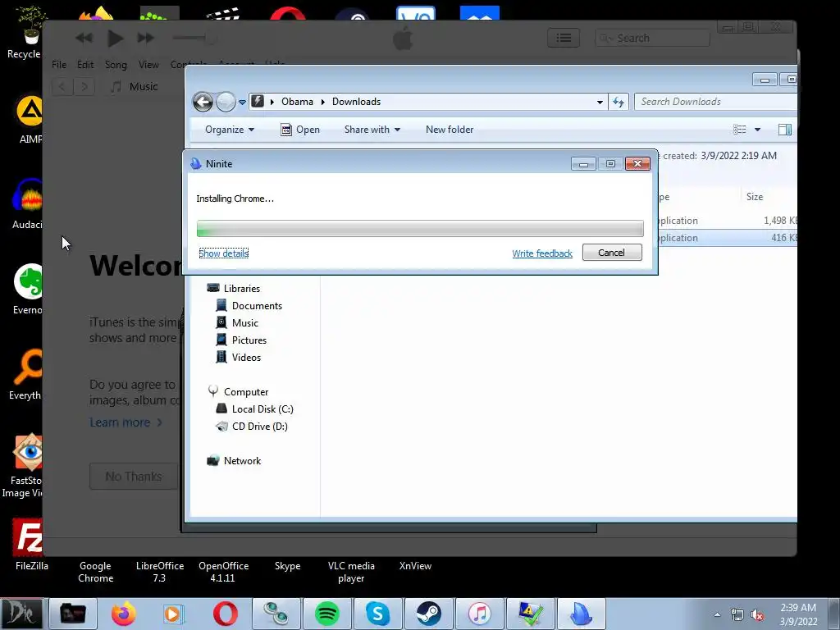The width and height of the screenshot is (840, 630).
Task: Click the Explorer forward navigation arrow
Action: pos(226,102)
